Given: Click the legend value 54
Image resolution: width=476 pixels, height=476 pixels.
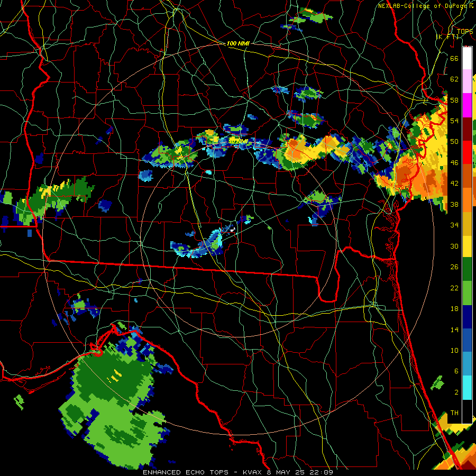Looking at the screenshot, I should [454, 121].
